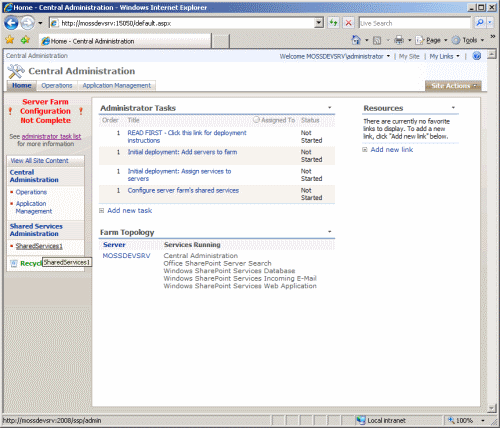Click the Assigned To column header
The height and width of the screenshot is (428, 500).
[x=278, y=120]
